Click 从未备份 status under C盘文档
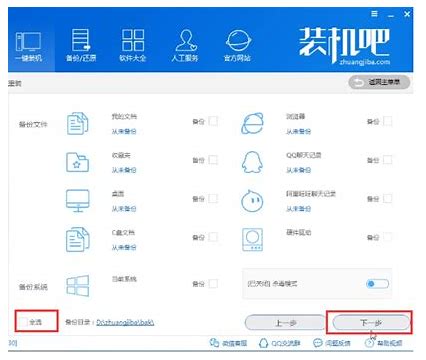The width and height of the screenshot is (426, 360). click(x=124, y=248)
